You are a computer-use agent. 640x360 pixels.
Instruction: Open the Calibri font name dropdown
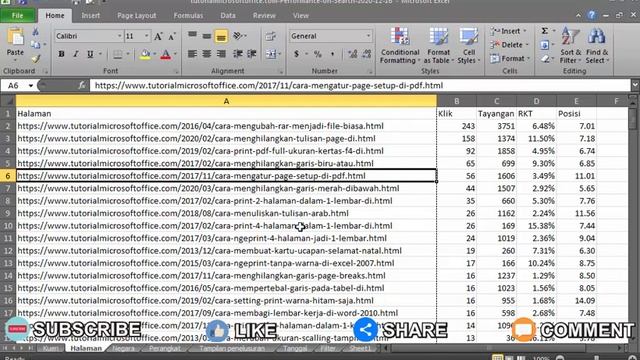[x=120, y=36]
